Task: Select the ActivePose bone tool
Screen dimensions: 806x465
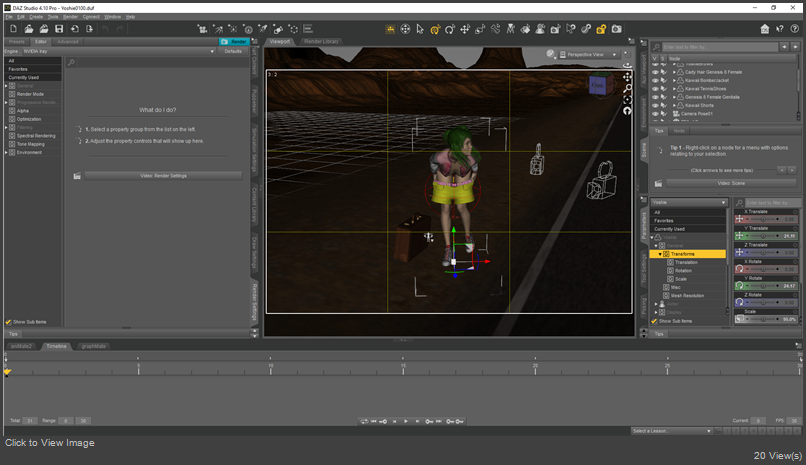Action: pyautogui.click(x=495, y=29)
